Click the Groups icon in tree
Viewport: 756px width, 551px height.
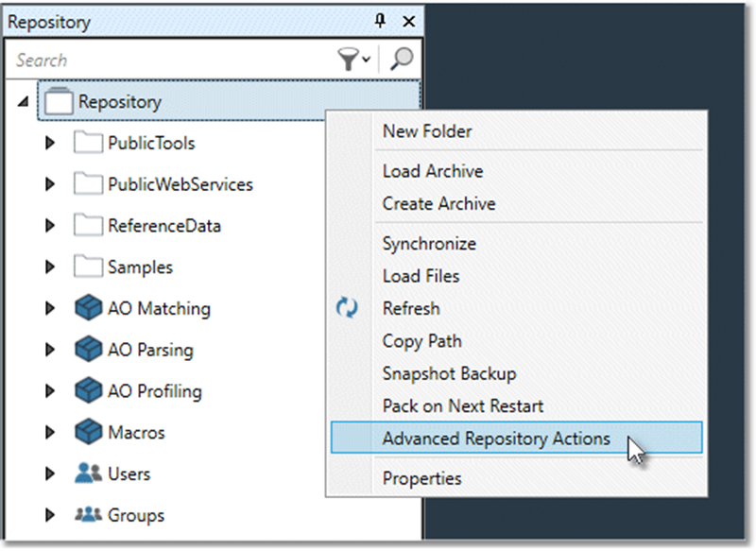(87, 516)
